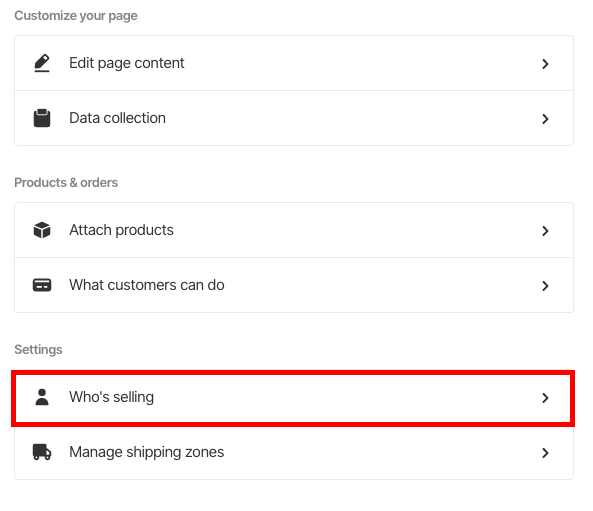
Task: Select the highlighted Who's selling label
Action: (112, 397)
